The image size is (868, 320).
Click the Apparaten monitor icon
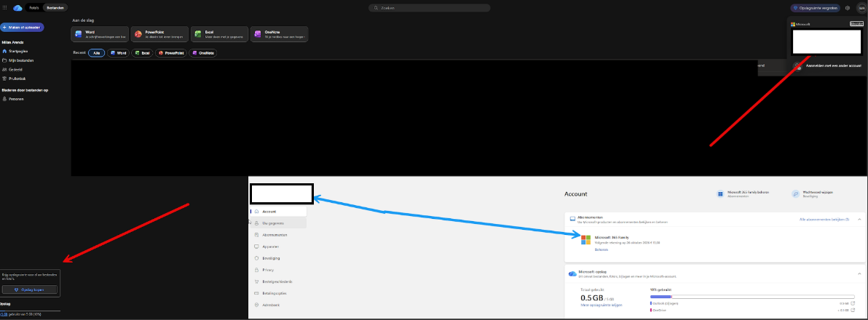coord(256,247)
